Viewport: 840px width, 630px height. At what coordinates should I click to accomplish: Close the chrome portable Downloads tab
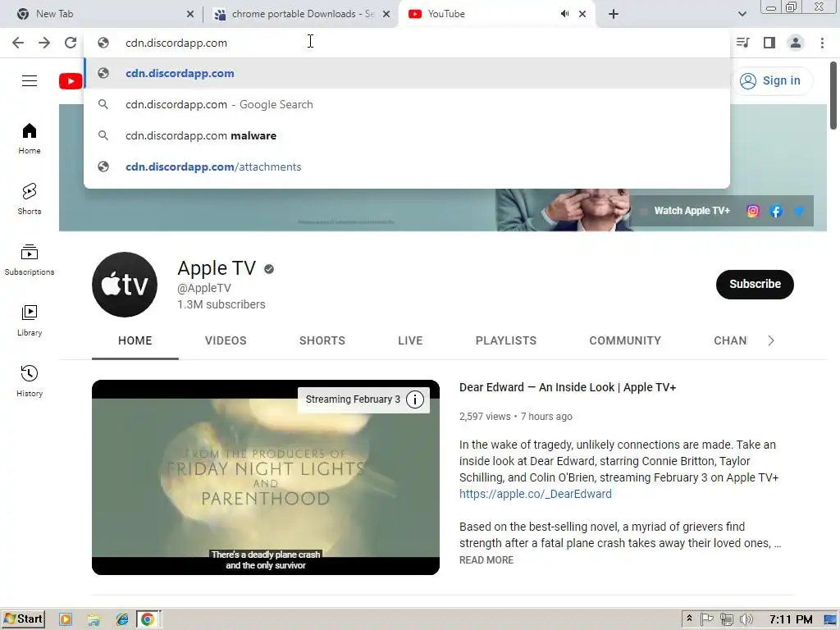point(386,14)
